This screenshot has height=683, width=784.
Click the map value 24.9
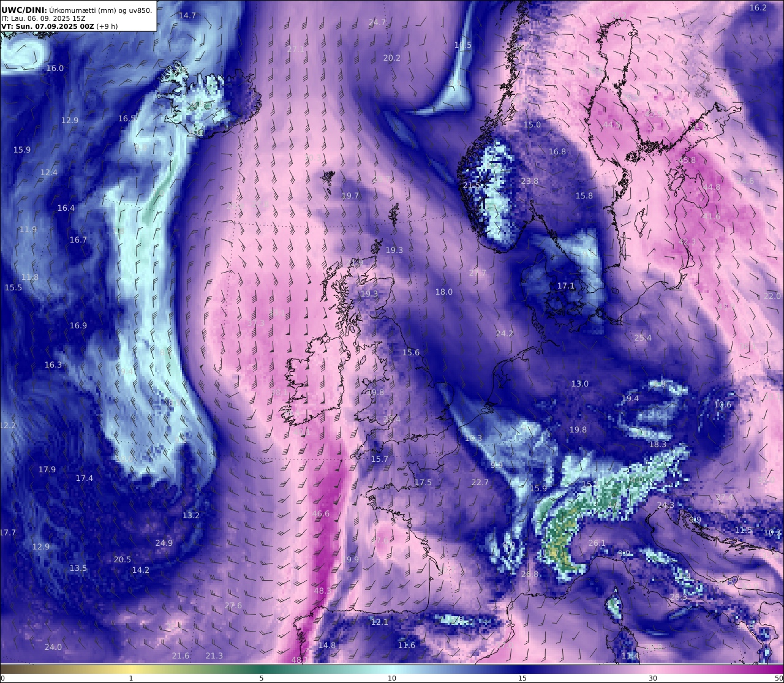tap(164, 543)
